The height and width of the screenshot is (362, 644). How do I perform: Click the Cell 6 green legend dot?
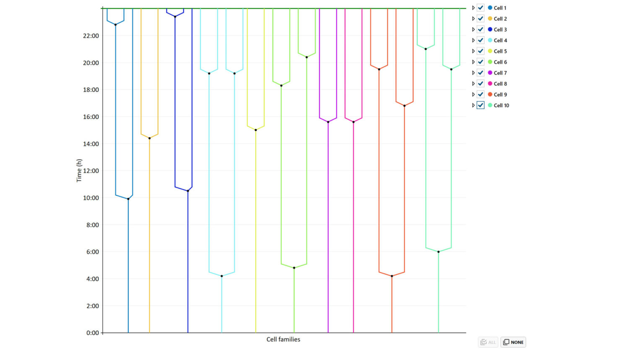(490, 62)
